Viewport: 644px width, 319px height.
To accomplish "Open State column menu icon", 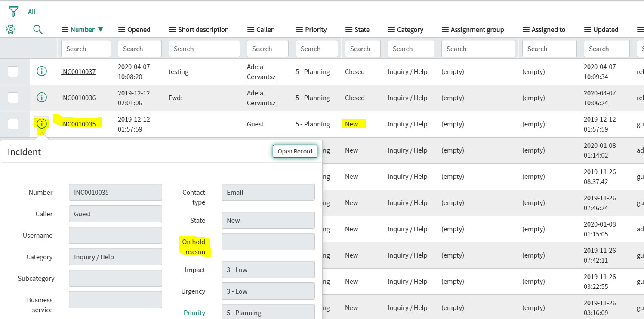I will click(349, 30).
